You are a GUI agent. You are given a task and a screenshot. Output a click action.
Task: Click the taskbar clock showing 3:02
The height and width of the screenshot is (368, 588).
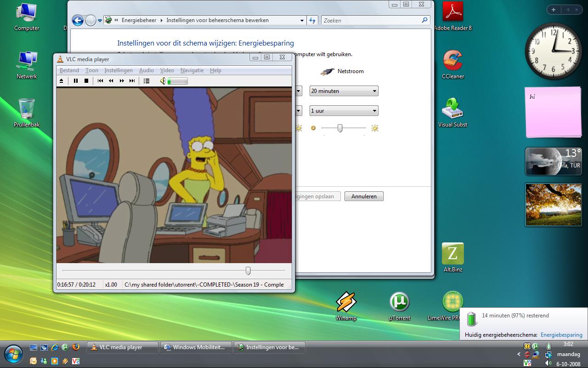[568, 345]
